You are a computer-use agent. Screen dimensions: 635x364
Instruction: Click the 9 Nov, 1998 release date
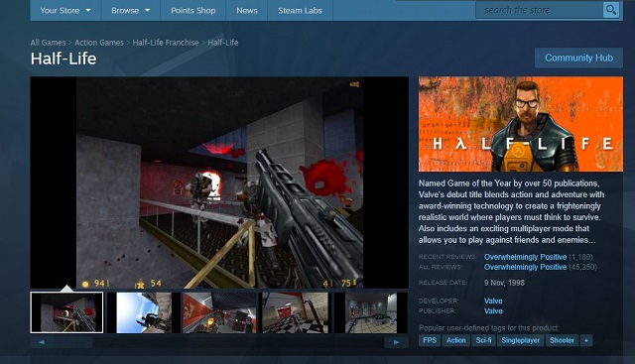504,283
